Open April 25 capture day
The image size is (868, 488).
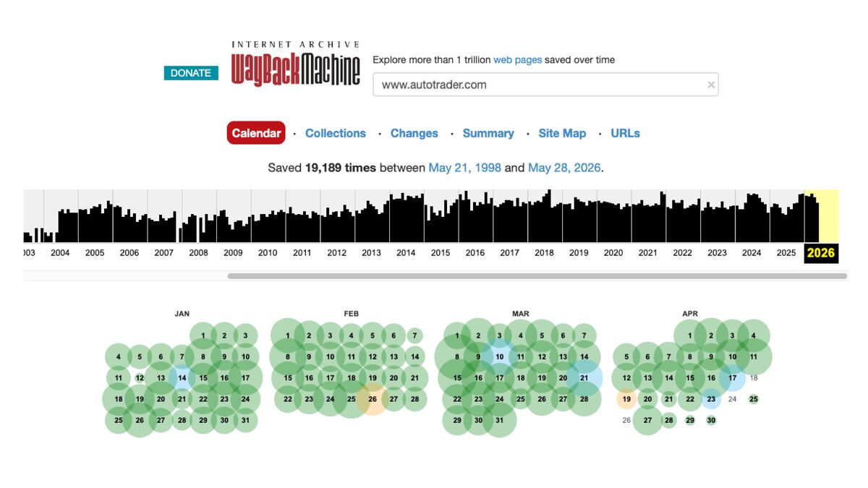coord(753,399)
